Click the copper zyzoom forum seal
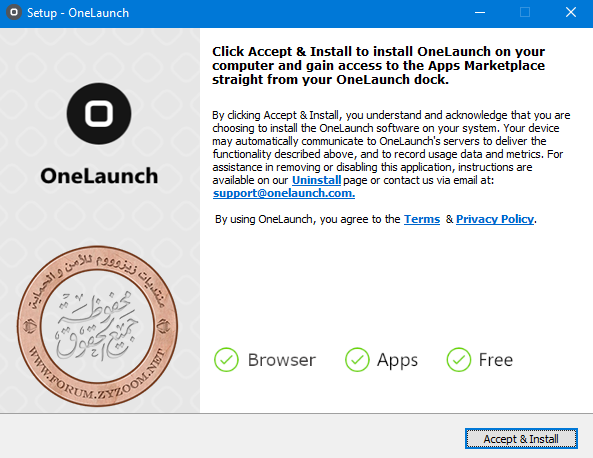593x458 pixels. (x=98, y=326)
